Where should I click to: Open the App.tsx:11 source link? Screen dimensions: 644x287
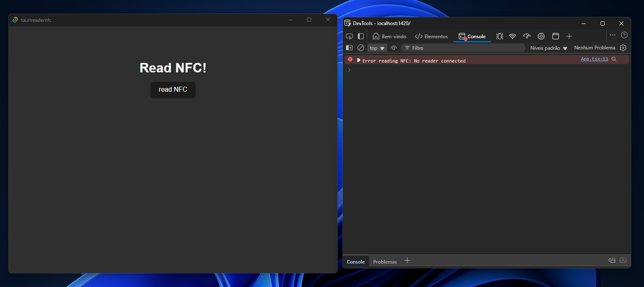coord(594,59)
